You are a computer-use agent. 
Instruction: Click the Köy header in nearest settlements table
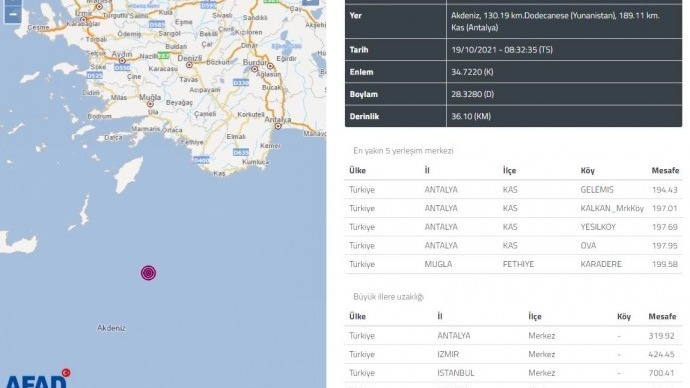click(x=587, y=171)
